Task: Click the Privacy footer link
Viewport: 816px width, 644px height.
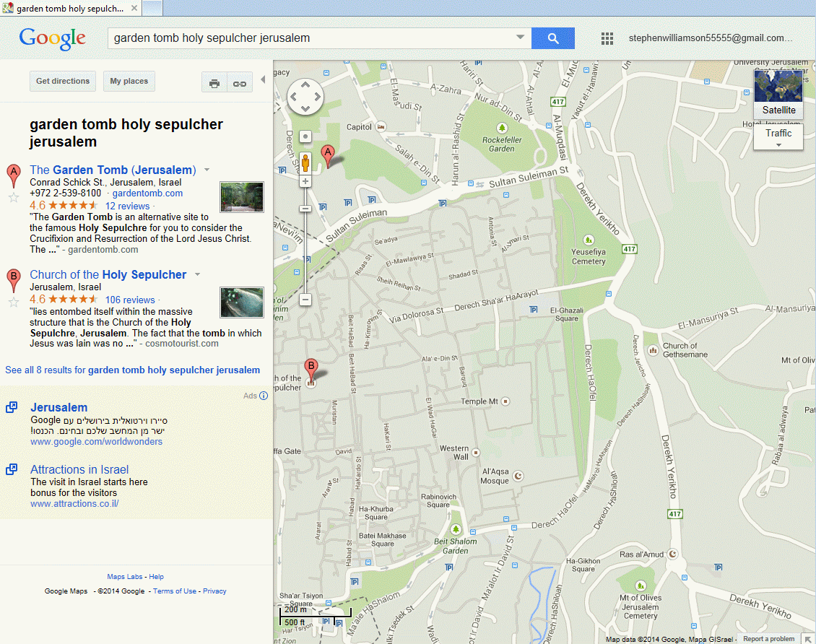Action: point(214,591)
